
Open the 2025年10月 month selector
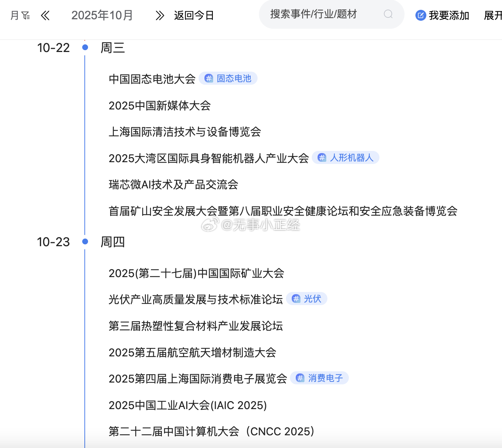pos(102,15)
